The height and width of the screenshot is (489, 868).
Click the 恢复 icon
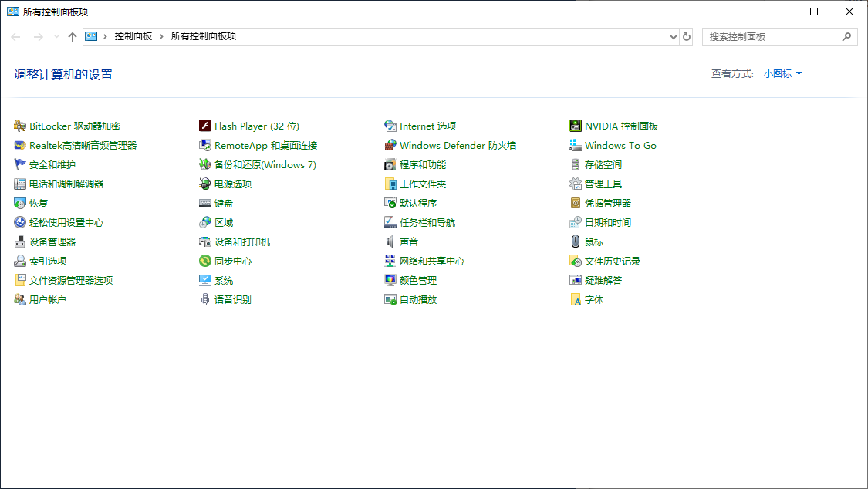[20, 204]
